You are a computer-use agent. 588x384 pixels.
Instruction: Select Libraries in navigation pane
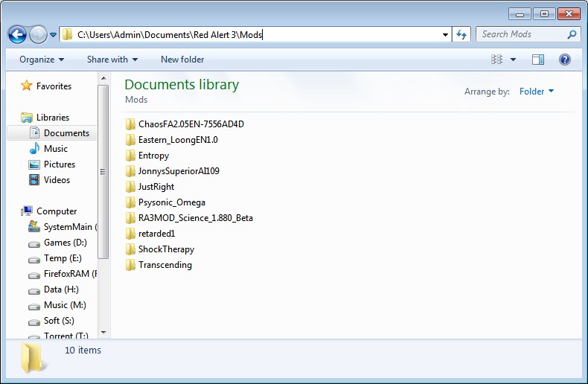point(53,118)
